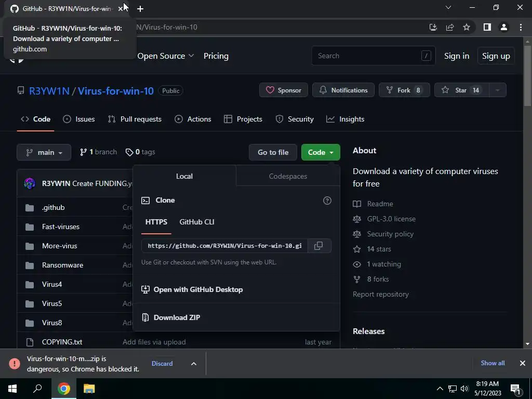Click the blocked download warning icon
This screenshot has width=532, height=399.
[14, 363]
